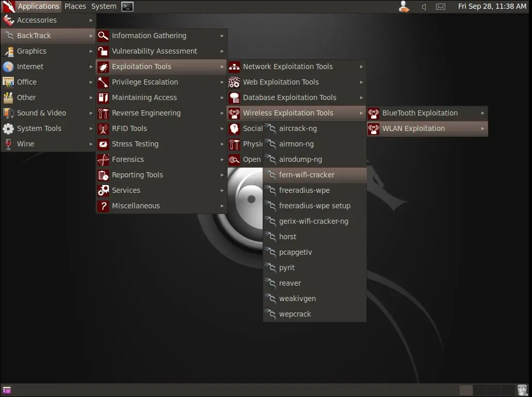Image resolution: width=532 pixels, height=397 pixels.
Task: Click the show desktop icon bottom-left
Action: (6, 390)
